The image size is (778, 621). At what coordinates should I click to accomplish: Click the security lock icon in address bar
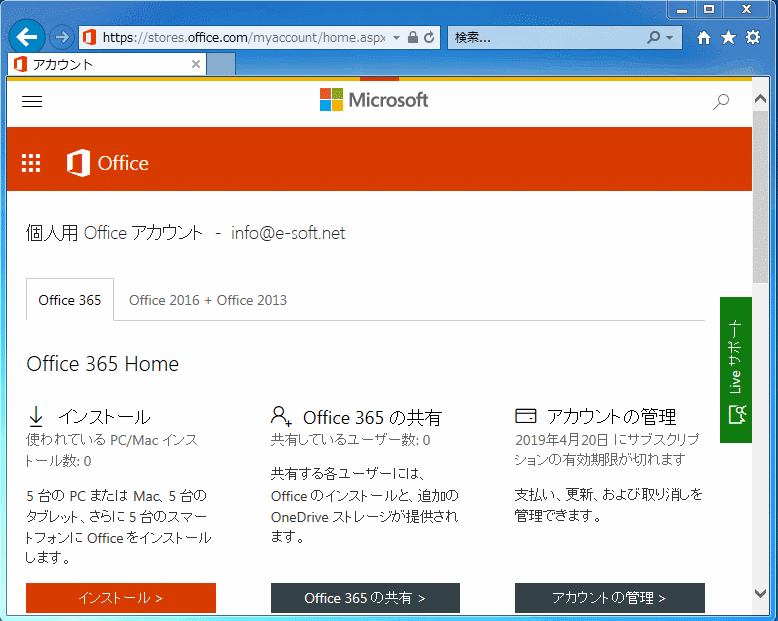pyautogui.click(x=412, y=37)
